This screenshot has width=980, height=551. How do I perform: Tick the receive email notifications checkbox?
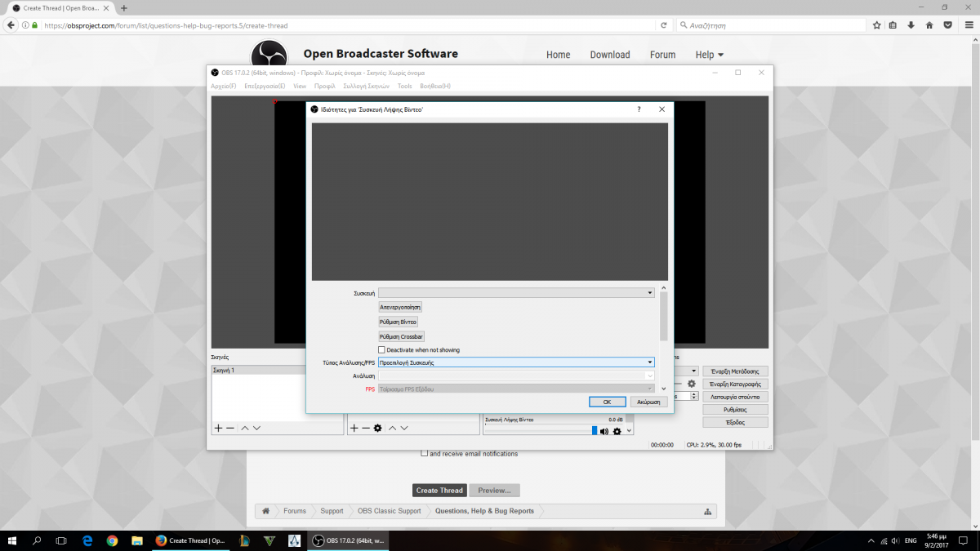click(x=425, y=453)
